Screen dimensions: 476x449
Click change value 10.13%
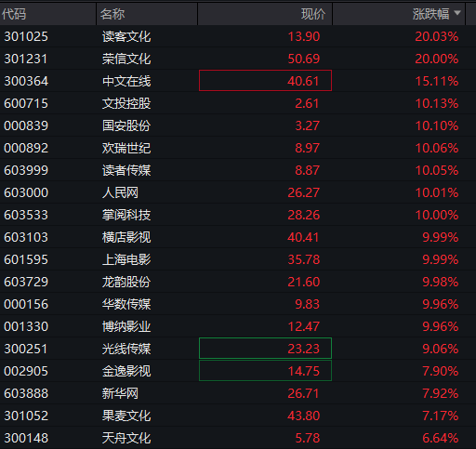coord(437,103)
